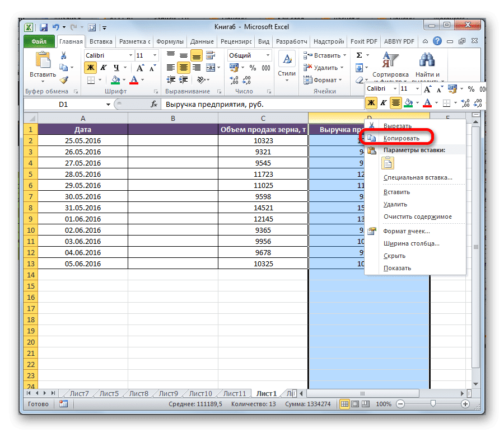Click the Top Align icon
The image size is (504, 433).
point(171,55)
